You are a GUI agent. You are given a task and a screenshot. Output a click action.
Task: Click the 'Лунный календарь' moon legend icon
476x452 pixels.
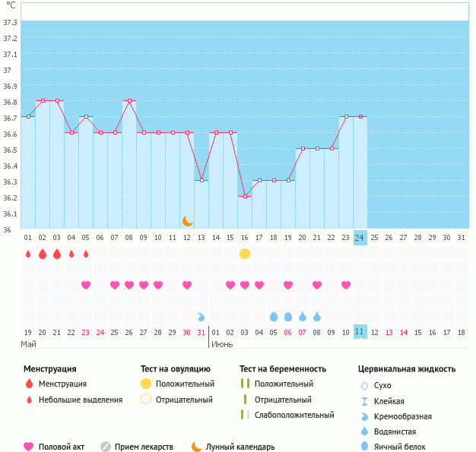point(197,447)
